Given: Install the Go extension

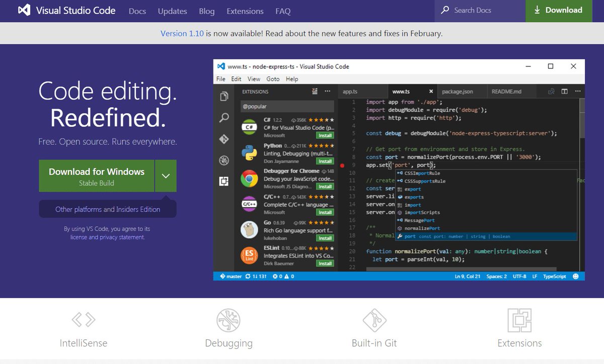Looking at the screenshot, I should click(325, 238).
